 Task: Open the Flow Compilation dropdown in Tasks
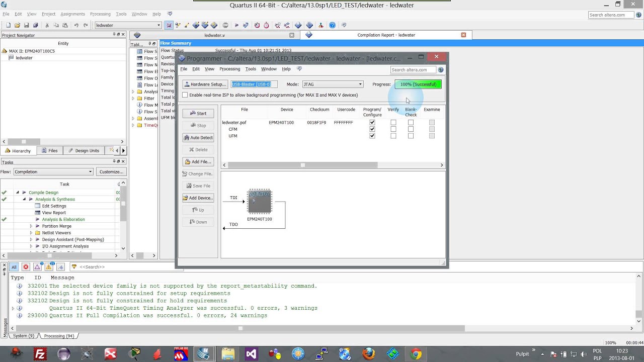(x=53, y=172)
